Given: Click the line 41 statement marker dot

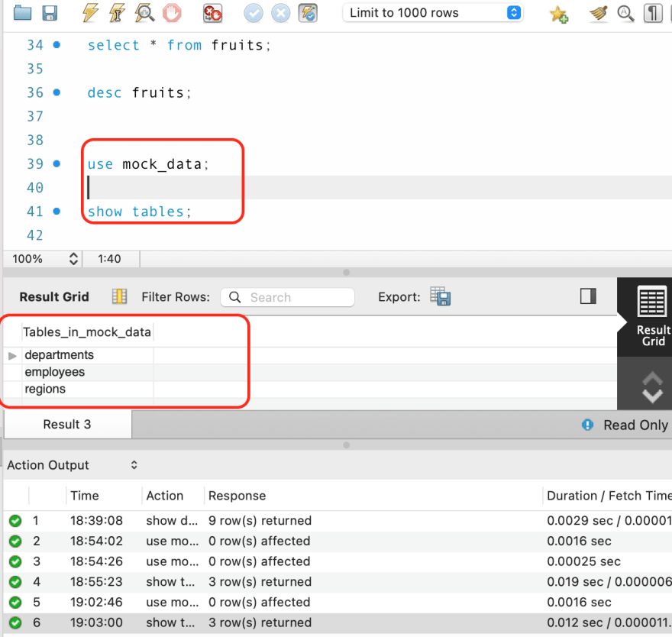Looking at the screenshot, I should click(x=57, y=211).
